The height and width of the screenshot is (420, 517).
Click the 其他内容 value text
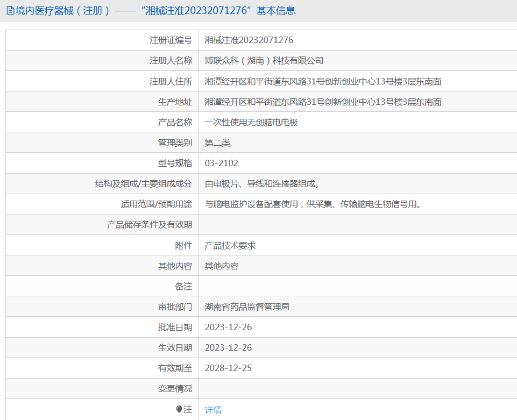[x=222, y=266]
